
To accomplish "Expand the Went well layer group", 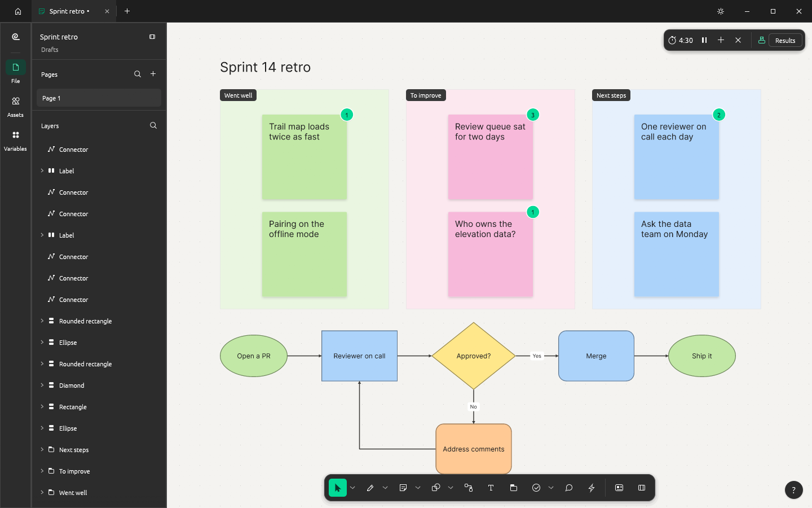I will tap(42, 492).
